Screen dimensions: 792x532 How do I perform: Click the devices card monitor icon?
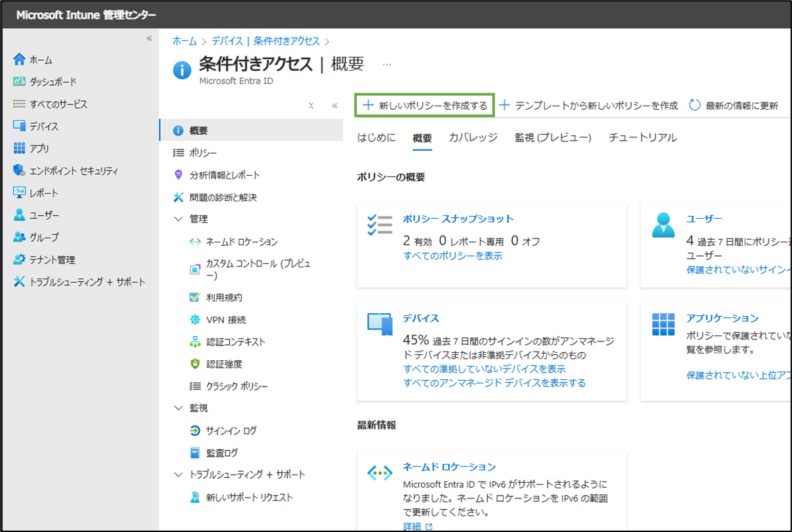(x=380, y=324)
